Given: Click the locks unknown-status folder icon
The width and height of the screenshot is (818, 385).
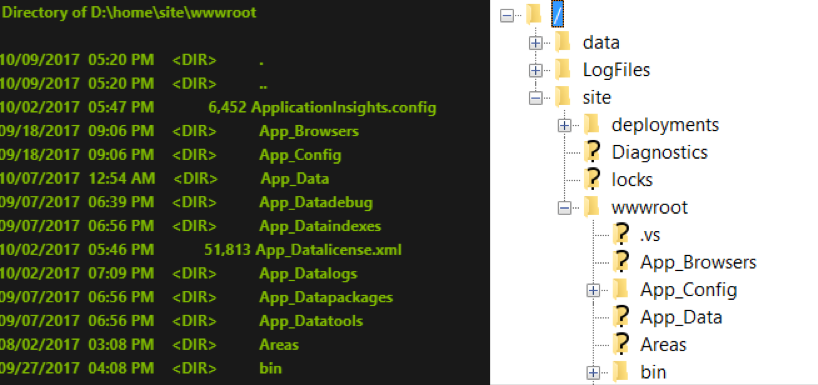Looking at the screenshot, I should point(592,179).
